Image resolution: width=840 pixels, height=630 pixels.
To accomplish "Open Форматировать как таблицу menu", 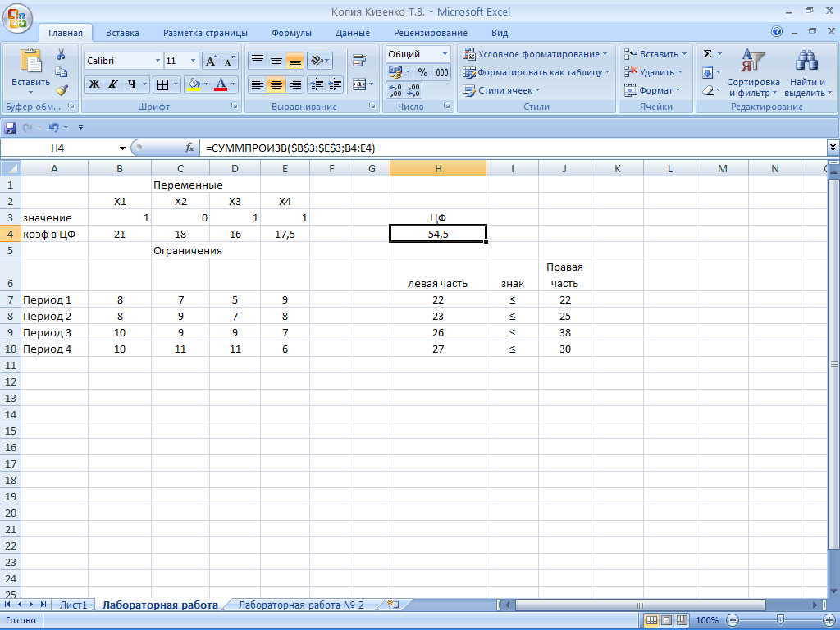I will 536,72.
